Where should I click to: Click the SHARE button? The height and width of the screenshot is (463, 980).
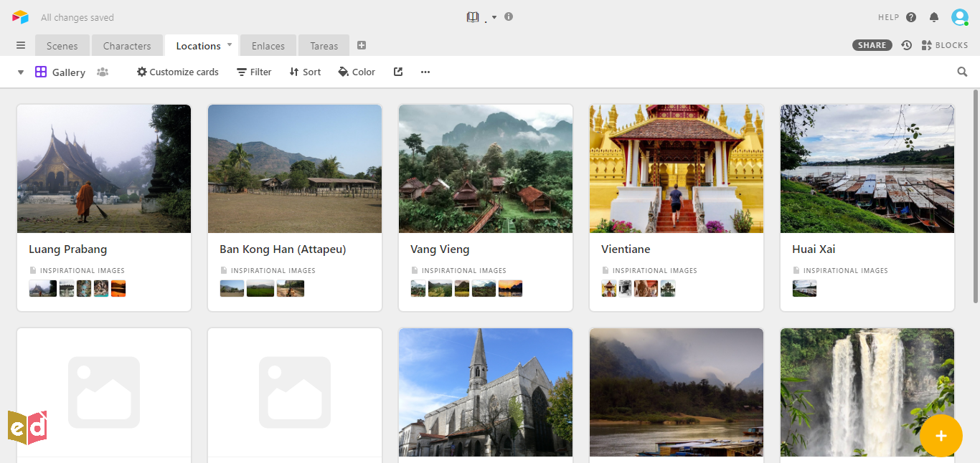872,45
